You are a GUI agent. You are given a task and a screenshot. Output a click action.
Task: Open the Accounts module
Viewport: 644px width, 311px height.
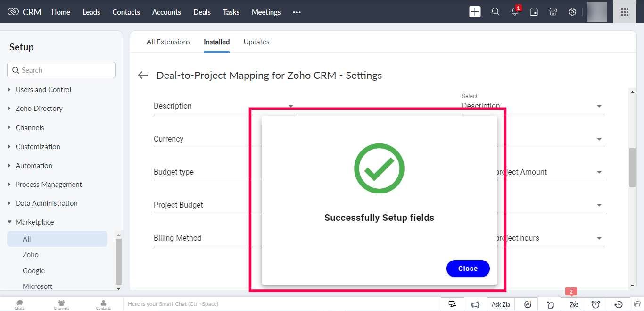pos(166,12)
